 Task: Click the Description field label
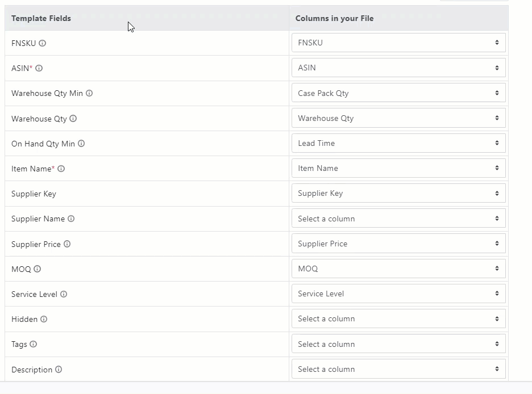(x=32, y=370)
